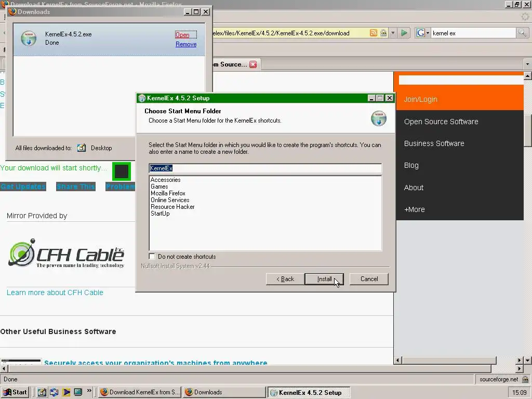Screen dimensions: 532x399
Task: Click the Get Updates button
Action: pyautogui.click(x=23, y=187)
